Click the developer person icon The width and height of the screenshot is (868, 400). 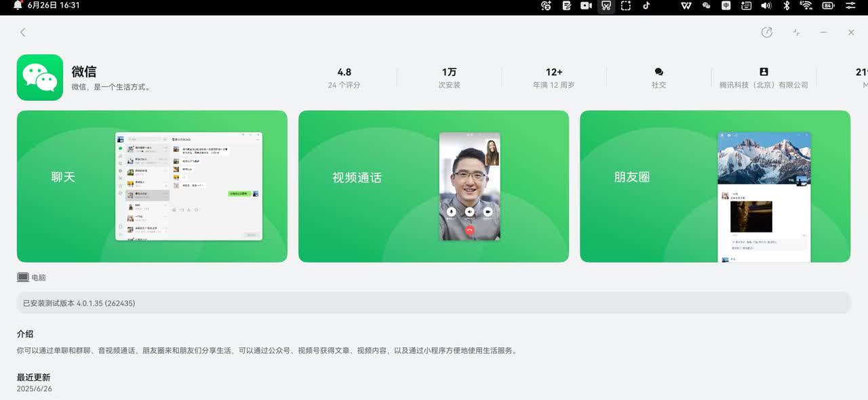click(764, 72)
